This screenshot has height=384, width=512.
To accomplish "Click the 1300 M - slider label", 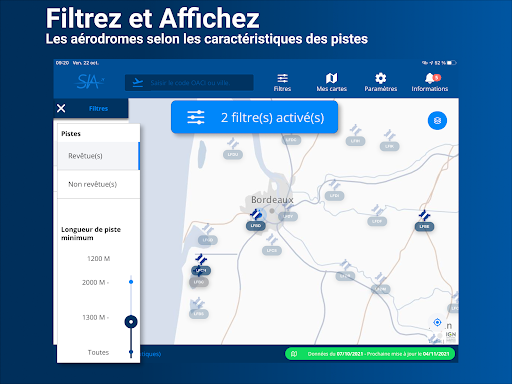I will (x=95, y=317).
